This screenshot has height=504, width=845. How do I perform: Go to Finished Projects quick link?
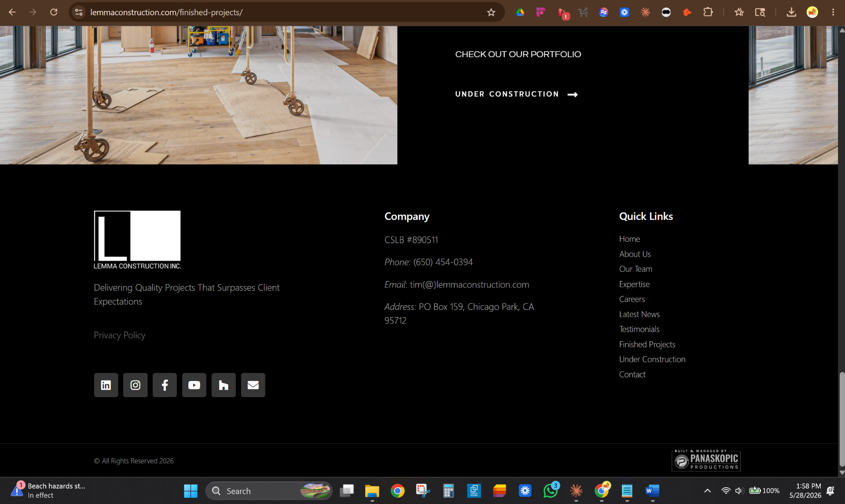(647, 344)
